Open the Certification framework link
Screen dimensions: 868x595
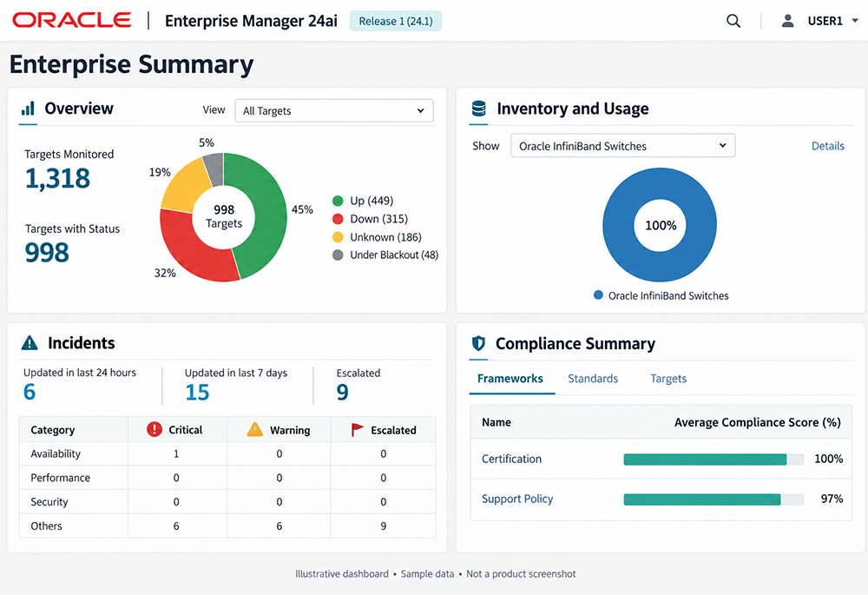[511, 459]
